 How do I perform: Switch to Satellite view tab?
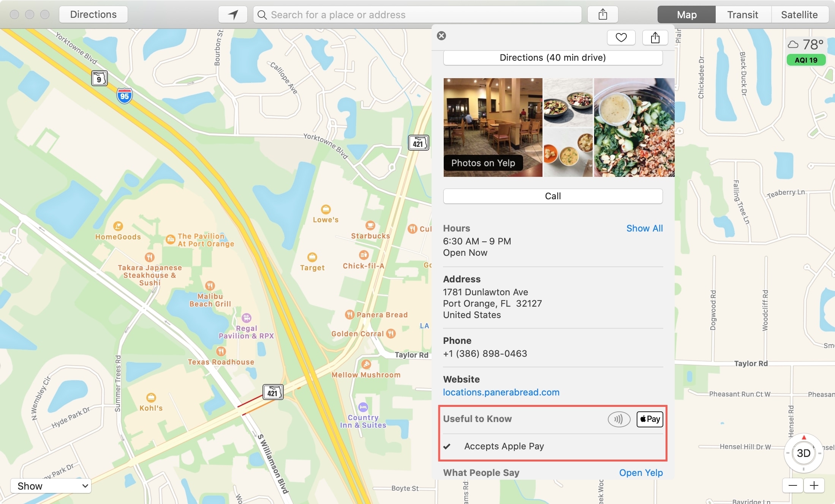(x=799, y=15)
